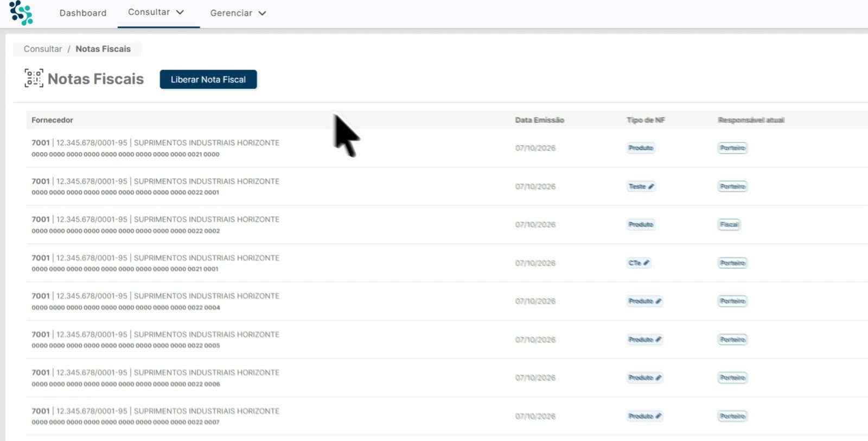Click the 07/10/2026 date in row ending 0021 0000

(x=535, y=148)
